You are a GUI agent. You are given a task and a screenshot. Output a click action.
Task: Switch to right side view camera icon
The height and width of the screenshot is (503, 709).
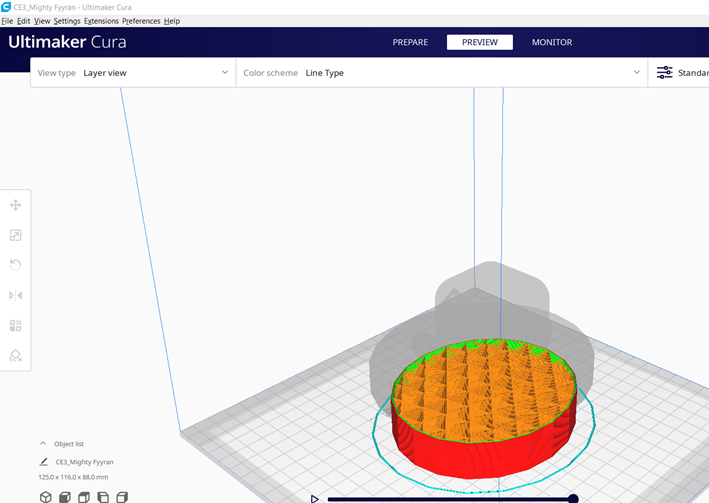point(122,497)
